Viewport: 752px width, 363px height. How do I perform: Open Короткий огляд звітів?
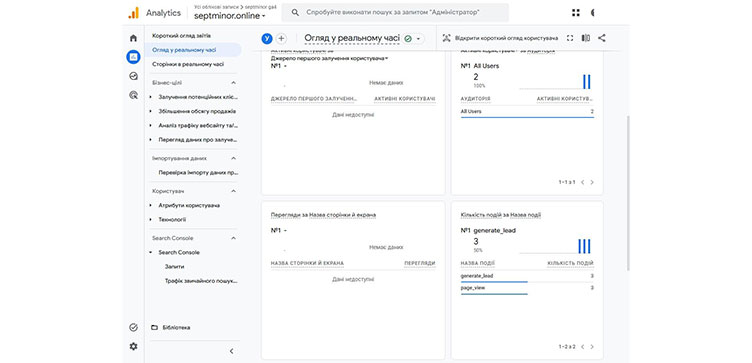tap(181, 36)
